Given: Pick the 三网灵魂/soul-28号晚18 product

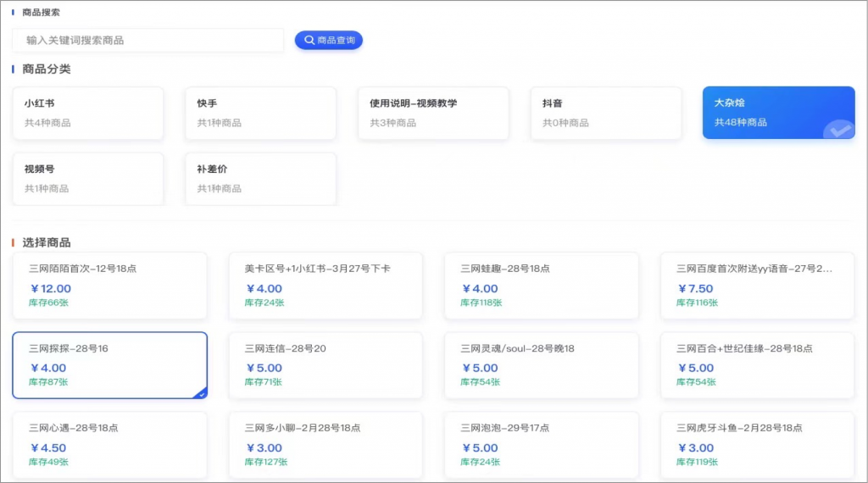Looking at the screenshot, I should pos(542,365).
